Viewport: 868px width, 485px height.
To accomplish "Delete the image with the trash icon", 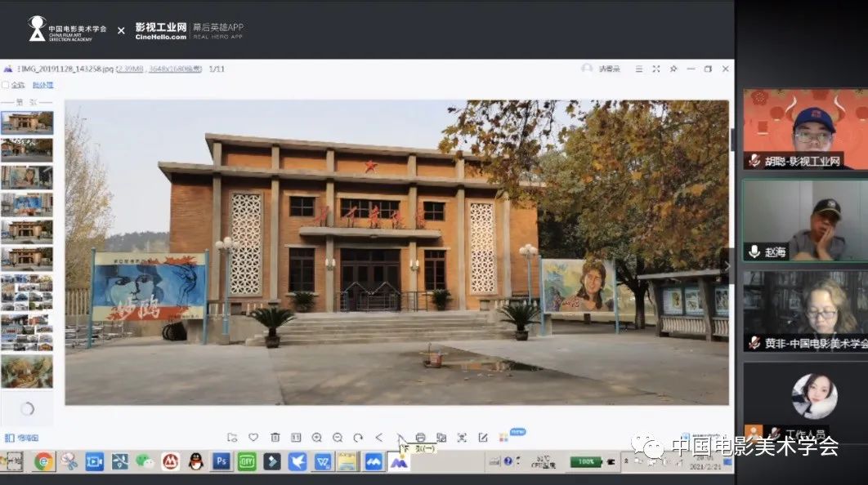I will [275, 438].
